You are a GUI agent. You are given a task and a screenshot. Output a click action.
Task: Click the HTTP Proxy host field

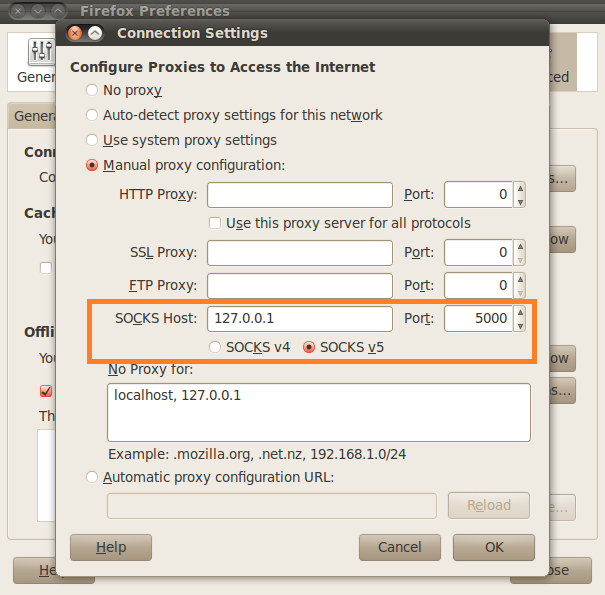300,195
